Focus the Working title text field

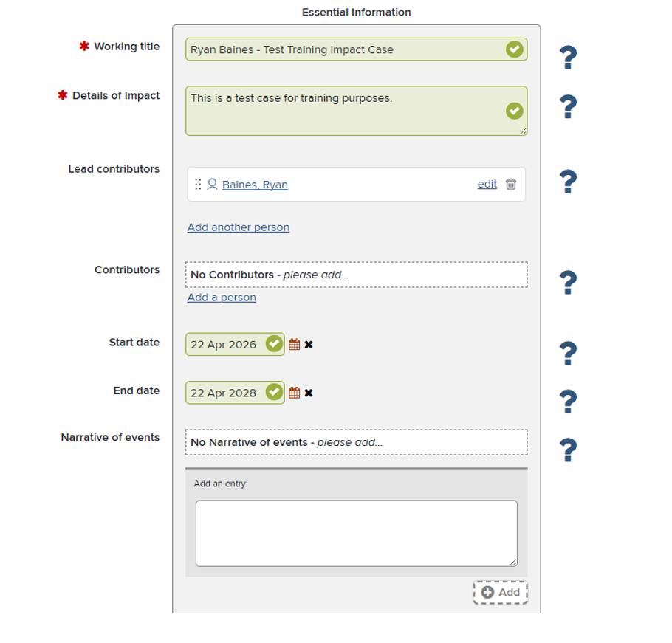[357, 49]
